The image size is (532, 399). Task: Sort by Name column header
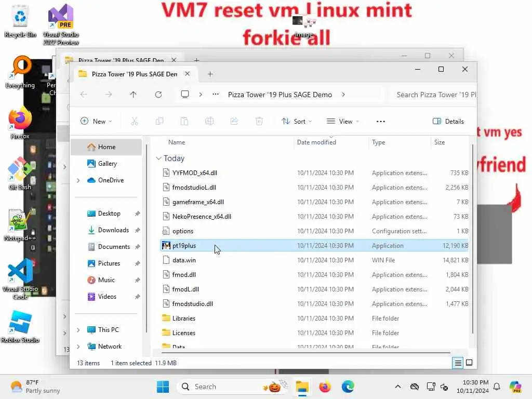tap(177, 142)
